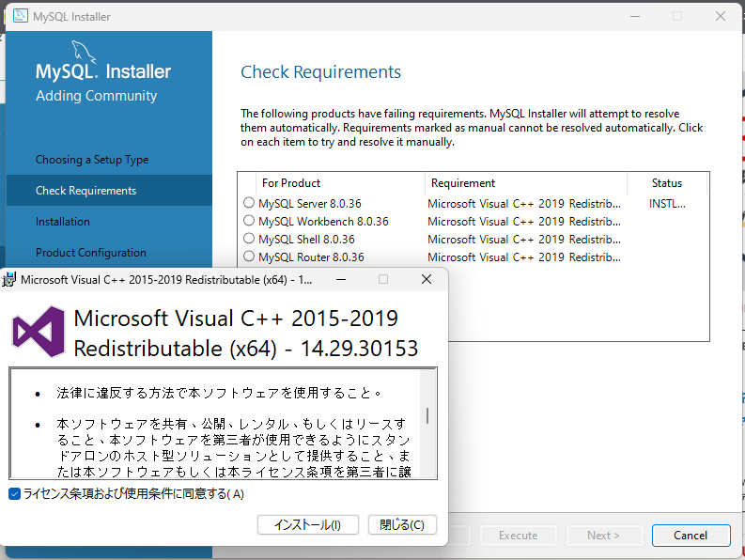The image size is (745, 560).
Task: Select the MySQL Server 8.0.36 radio button
Action: pyautogui.click(x=249, y=203)
